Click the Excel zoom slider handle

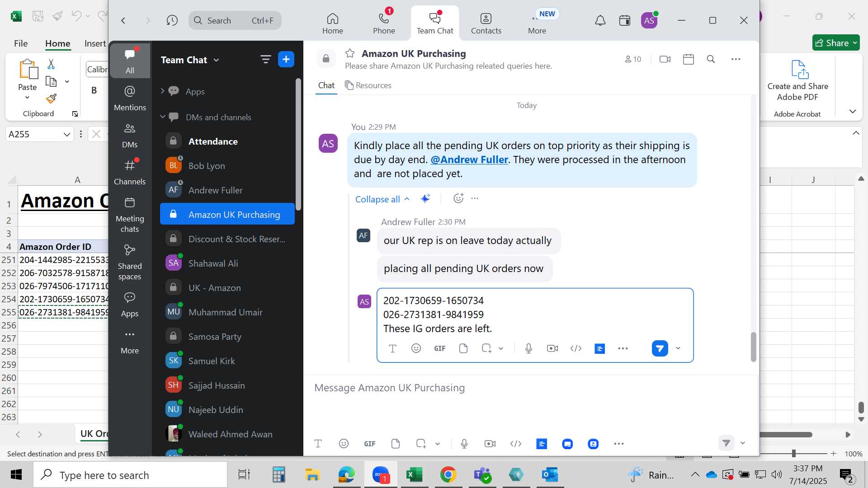click(793, 453)
